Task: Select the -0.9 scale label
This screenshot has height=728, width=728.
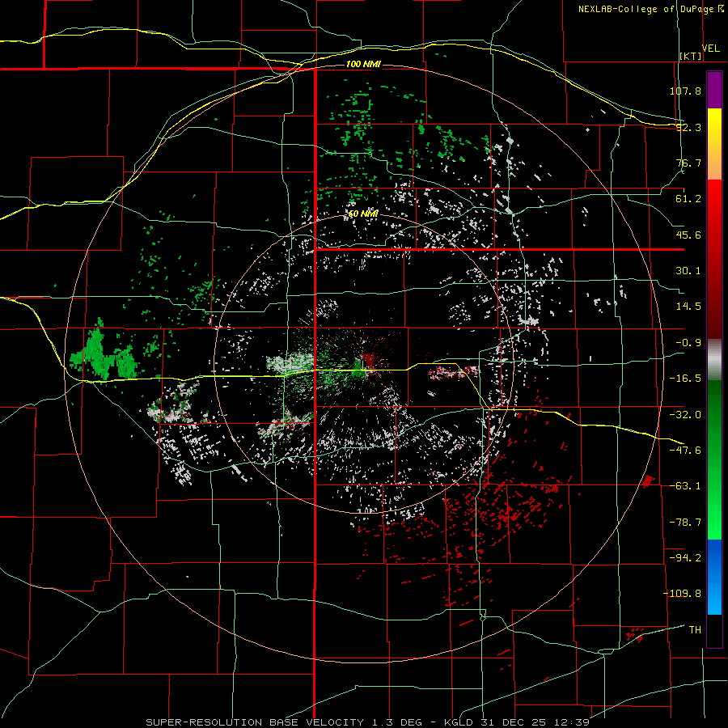Action: 688,343
